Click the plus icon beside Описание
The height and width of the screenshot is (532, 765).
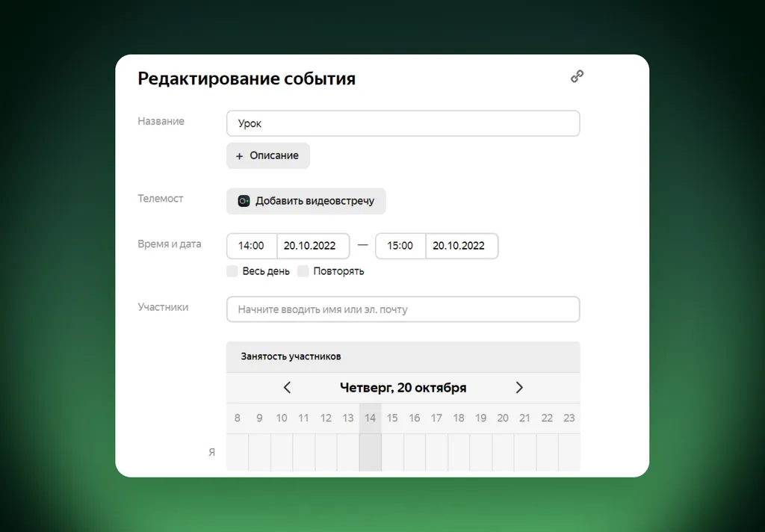(x=239, y=156)
